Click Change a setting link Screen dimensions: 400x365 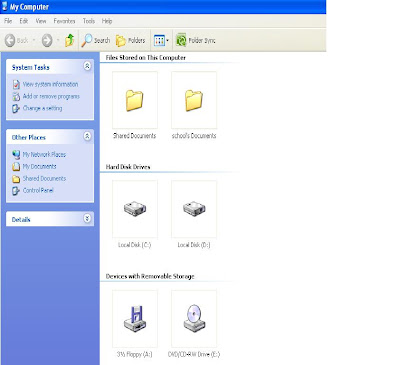(x=42, y=108)
